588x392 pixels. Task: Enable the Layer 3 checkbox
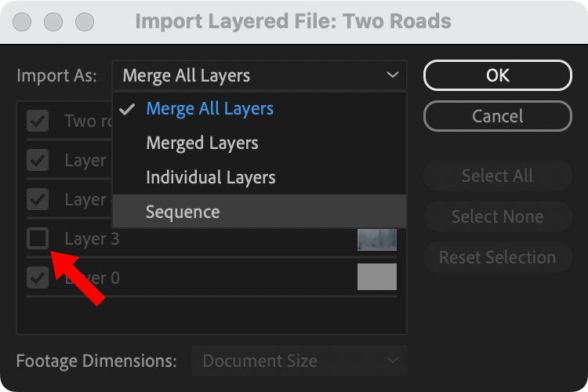38,238
